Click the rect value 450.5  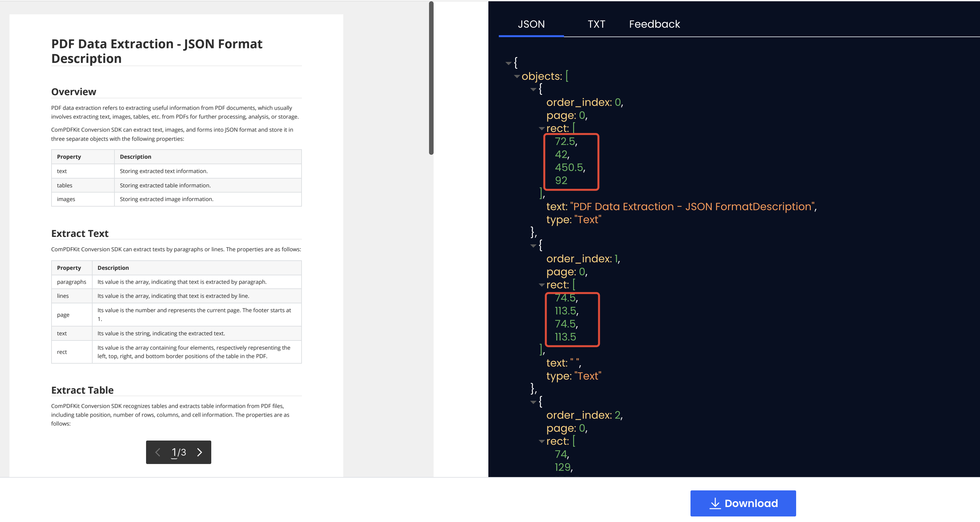[569, 167]
